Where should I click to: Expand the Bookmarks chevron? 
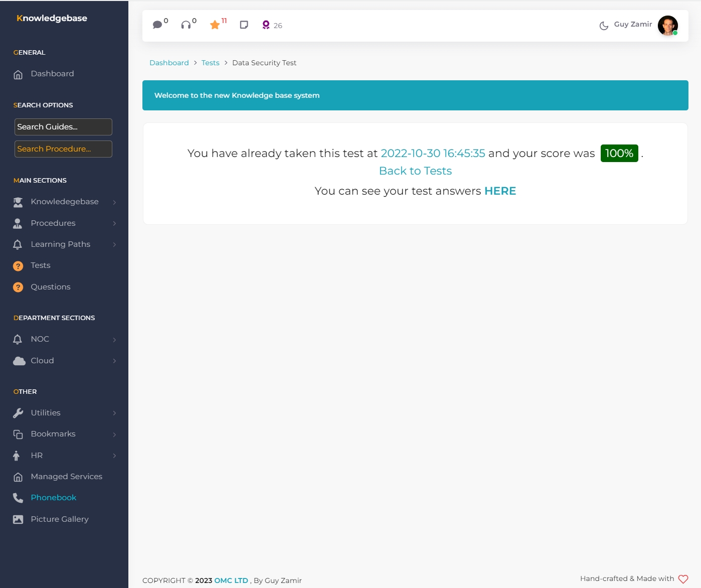pyautogui.click(x=114, y=434)
